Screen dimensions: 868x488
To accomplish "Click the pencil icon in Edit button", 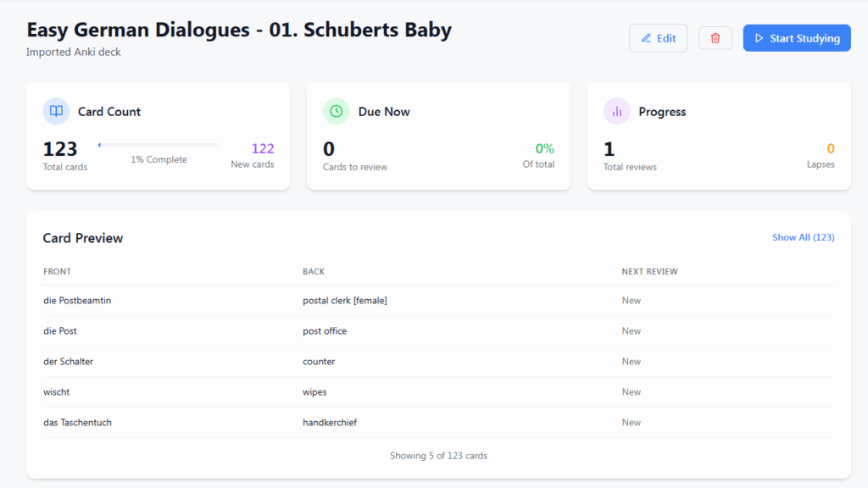I will (x=646, y=38).
